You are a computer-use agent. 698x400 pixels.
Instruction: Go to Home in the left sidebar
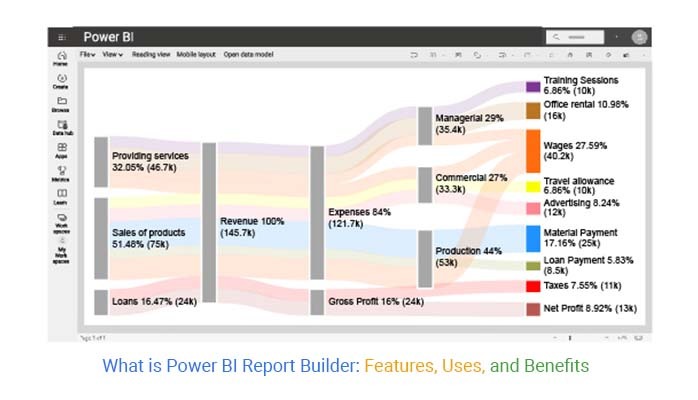61,58
